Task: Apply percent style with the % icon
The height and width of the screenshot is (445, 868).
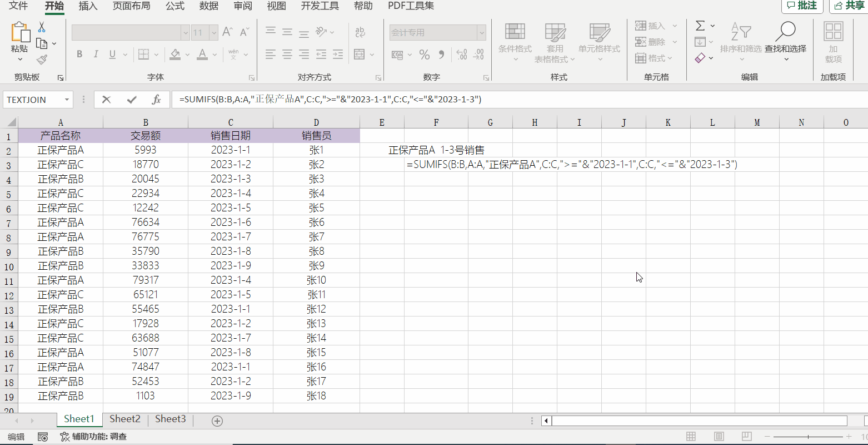Action: coord(425,55)
